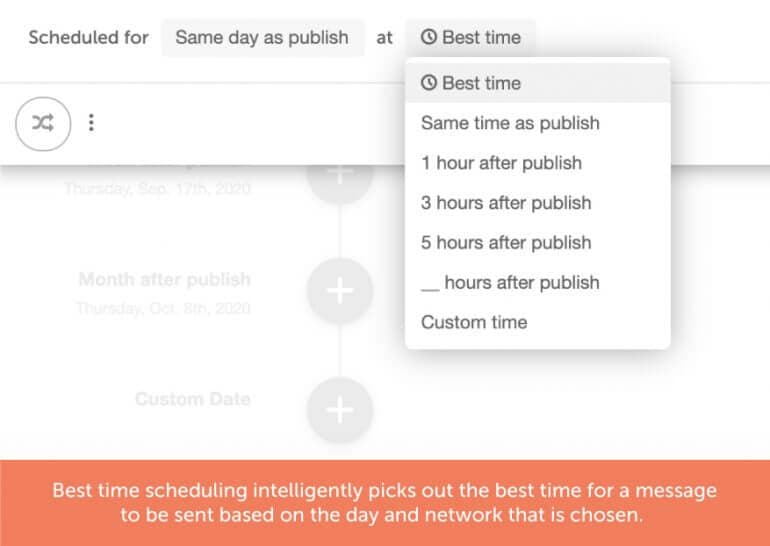Click the plus button next to Month after publish

340,290
